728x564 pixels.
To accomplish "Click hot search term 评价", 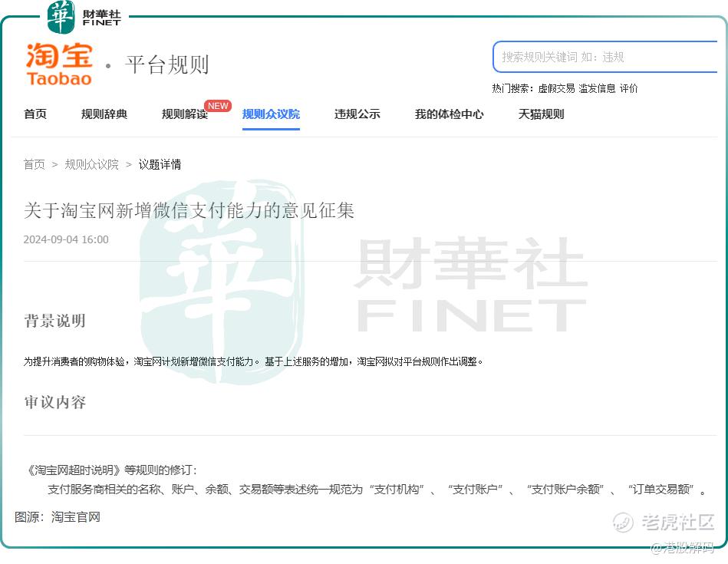I will point(628,88).
